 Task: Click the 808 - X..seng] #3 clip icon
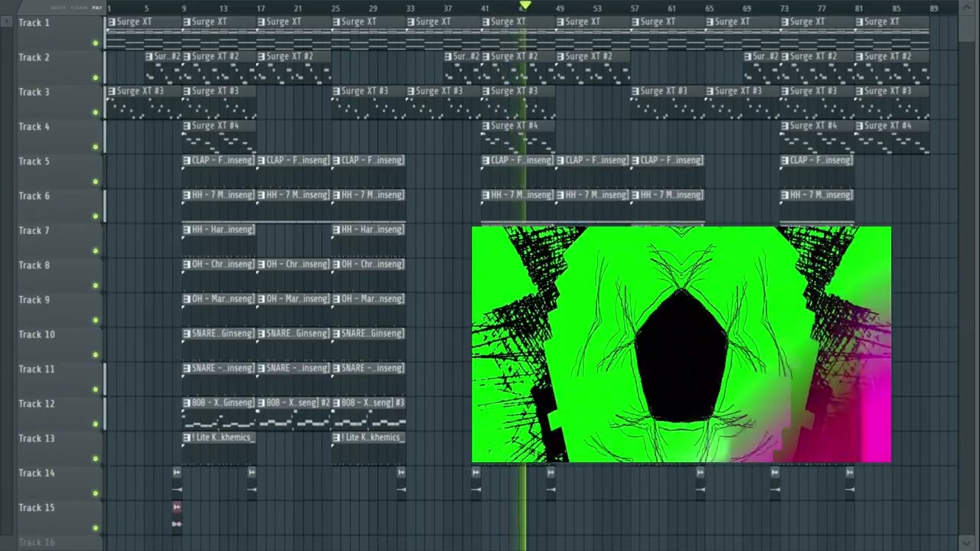(337, 403)
